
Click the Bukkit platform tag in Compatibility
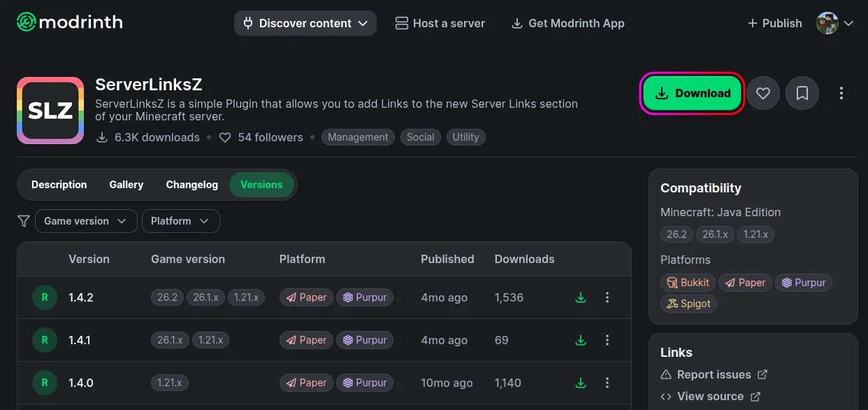coord(688,283)
